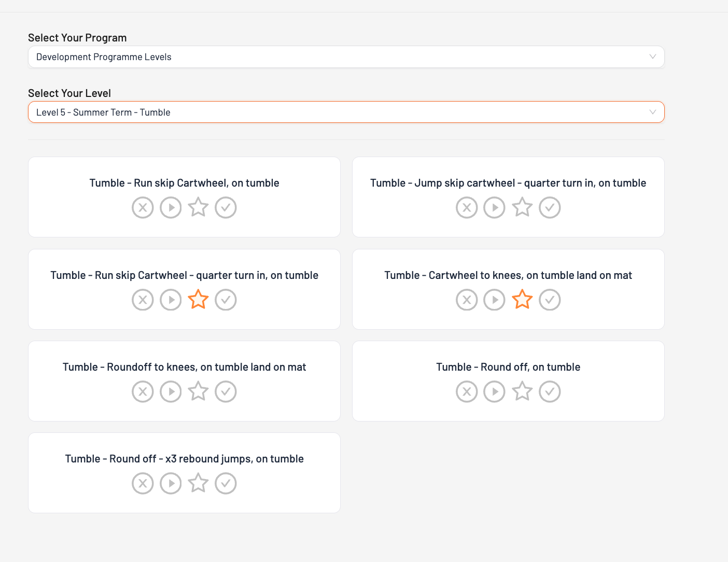Screen dimensions: 728x562
Task: Check off Run skip Cartwheel, on tumble
Action: pos(226,208)
